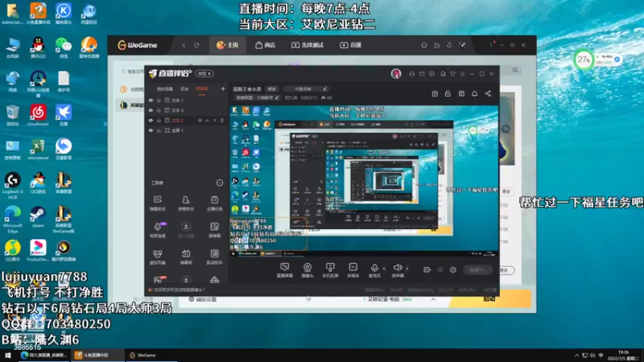Screen dimensions: 644x362
Task: Toggle visibility eye of 全屏 1 source
Action: 151,130
